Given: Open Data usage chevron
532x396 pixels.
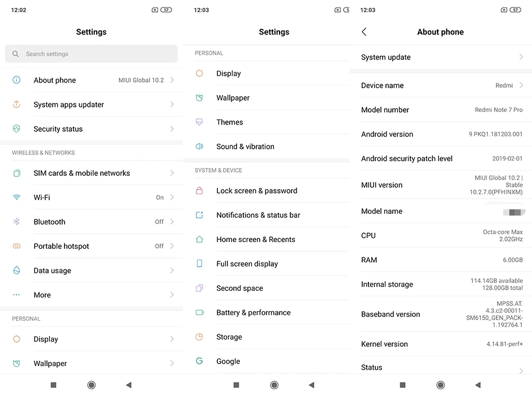Looking at the screenshot, I should click(172, 270).
